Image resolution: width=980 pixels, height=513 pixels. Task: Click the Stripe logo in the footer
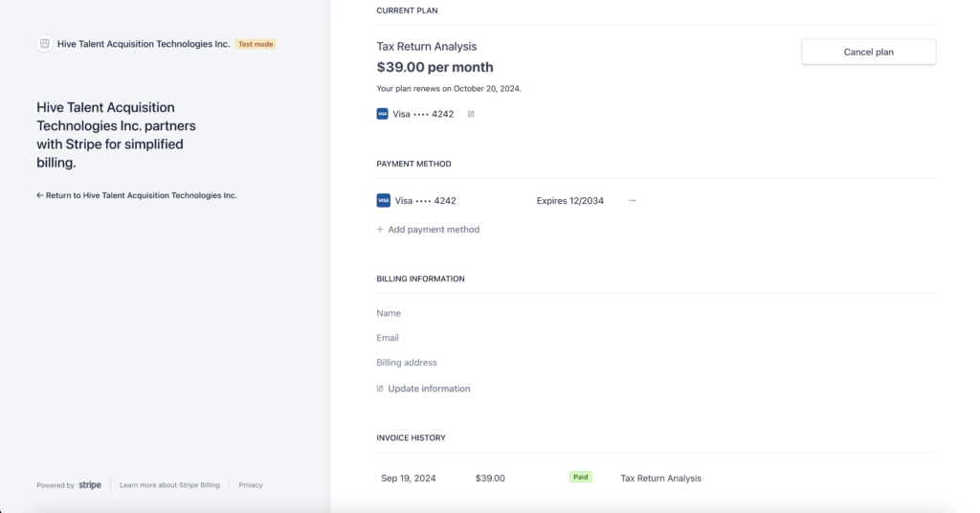[90, 485]
